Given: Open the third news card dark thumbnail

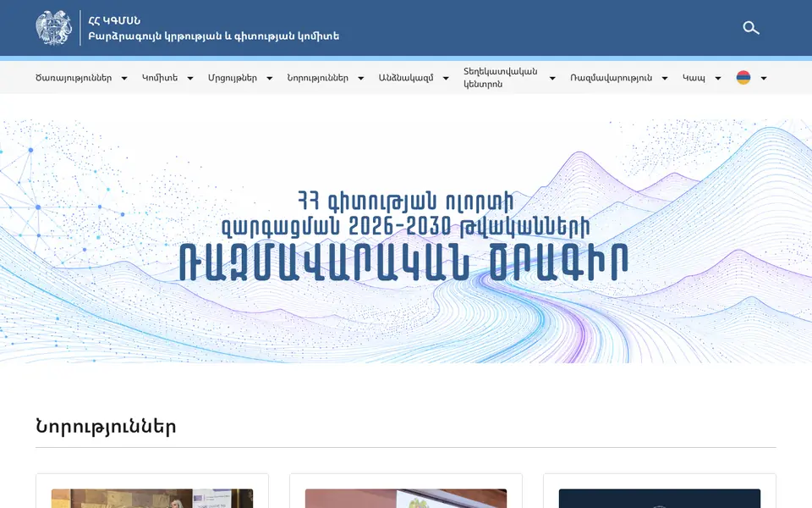Looking at the screenshot, I should click(x=660, y=498).
